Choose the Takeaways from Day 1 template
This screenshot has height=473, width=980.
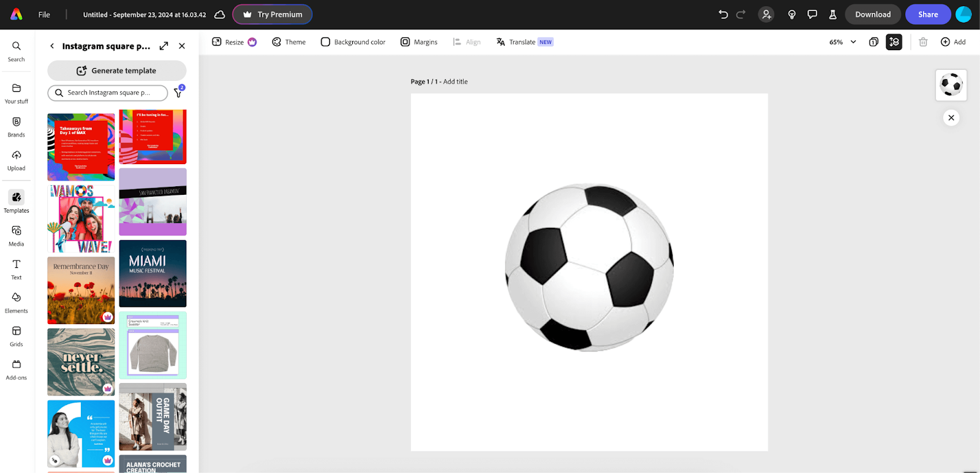tap(81, 147)
